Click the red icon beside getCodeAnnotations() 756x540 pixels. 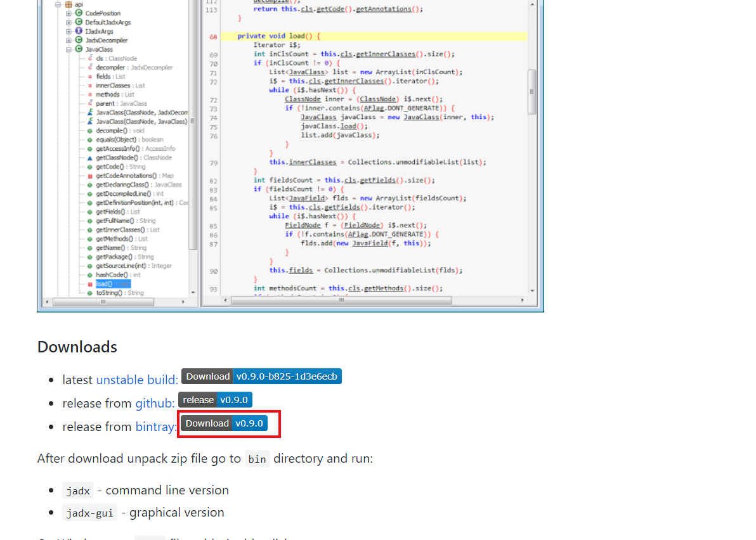click(x=89, y=176)
